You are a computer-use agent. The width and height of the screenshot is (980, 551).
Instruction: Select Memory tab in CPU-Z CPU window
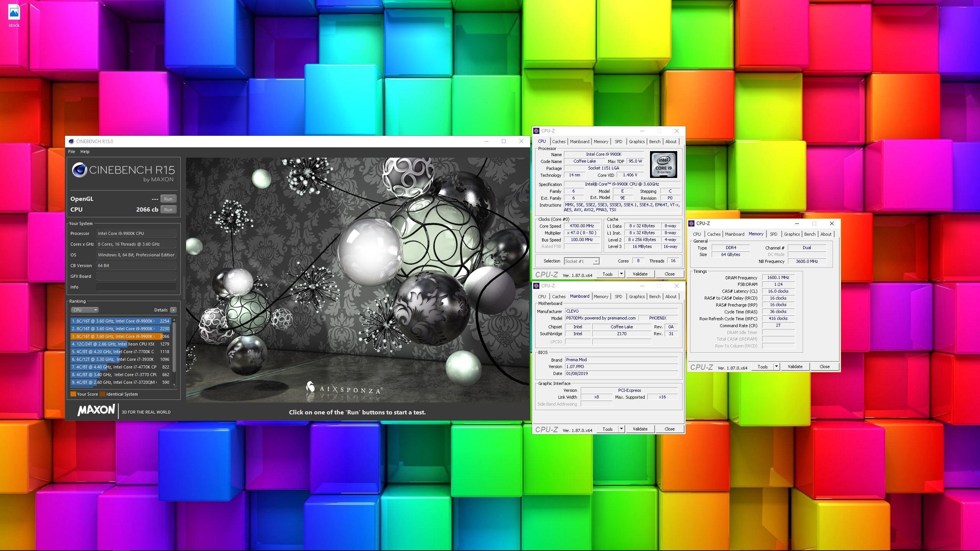point(601,142)
